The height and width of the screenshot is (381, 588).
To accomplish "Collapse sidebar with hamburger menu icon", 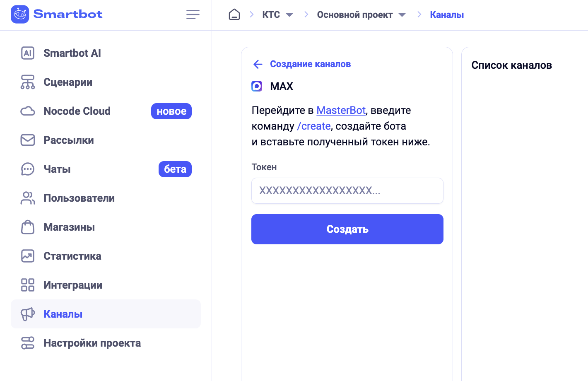I will (193, 14).
